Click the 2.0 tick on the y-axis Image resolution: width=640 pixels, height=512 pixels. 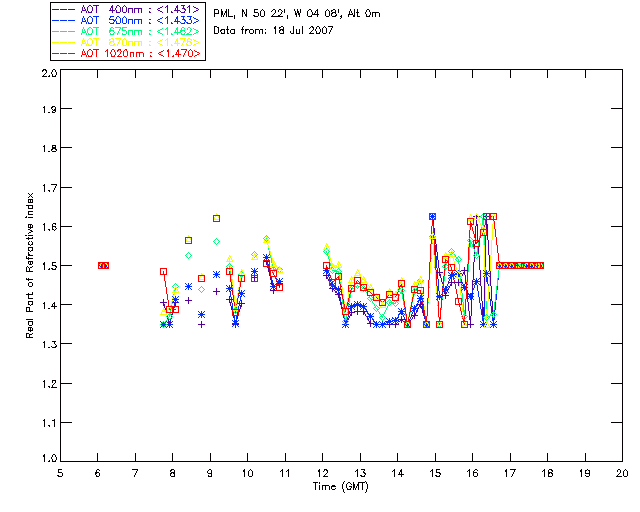47,75
